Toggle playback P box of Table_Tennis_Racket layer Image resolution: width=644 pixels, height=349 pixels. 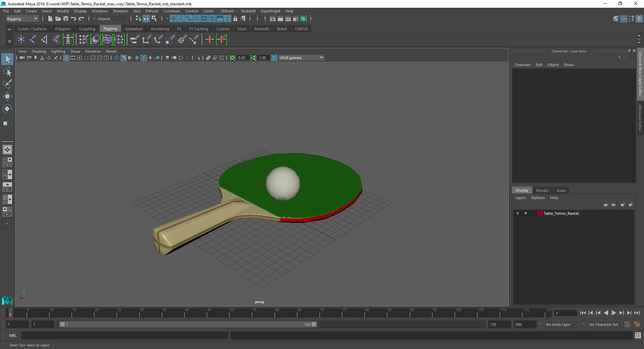point(526,213)
